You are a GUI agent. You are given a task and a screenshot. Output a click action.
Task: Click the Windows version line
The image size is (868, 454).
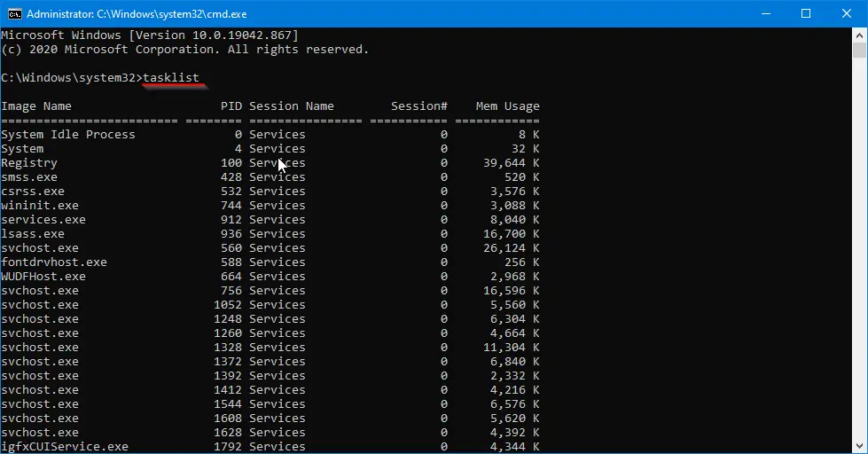click(x=150, y=35)
